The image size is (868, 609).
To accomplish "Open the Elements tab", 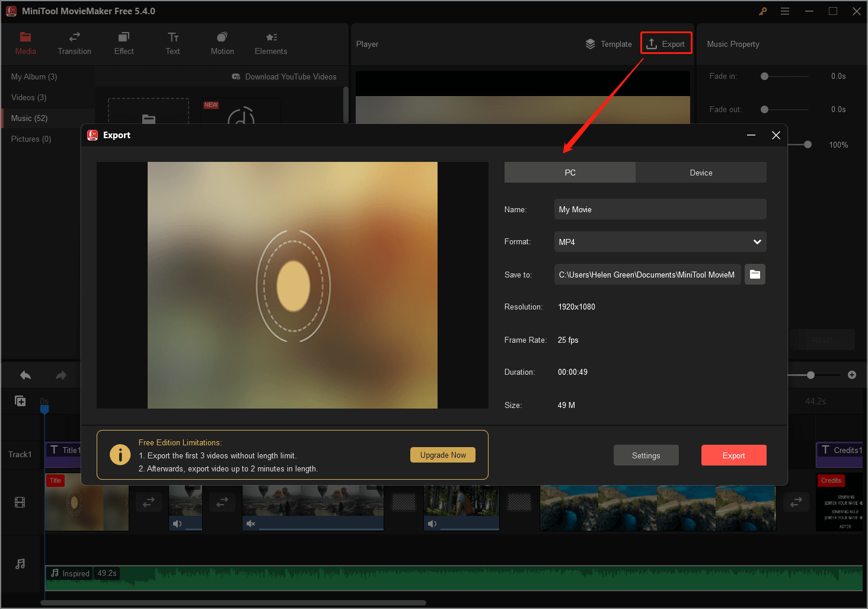I will (271, 44).
